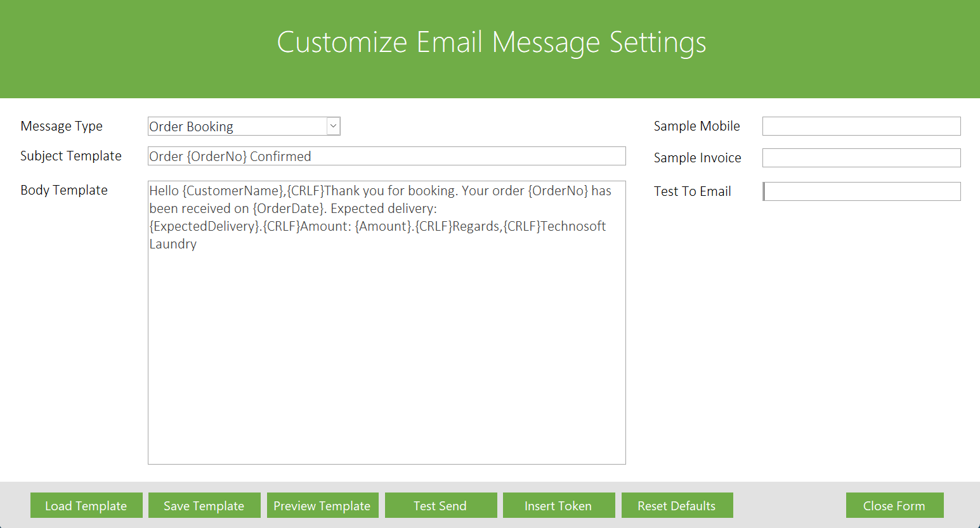
Task: Close the form with Close Form
Action: (x=894, y=505)
